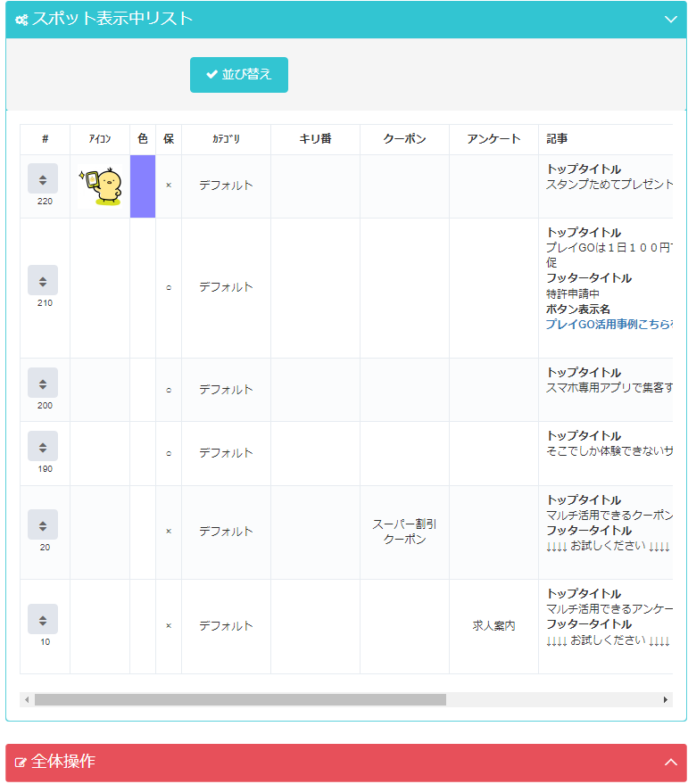Toggle the ○ save mark in row 210

click(169, 287)
